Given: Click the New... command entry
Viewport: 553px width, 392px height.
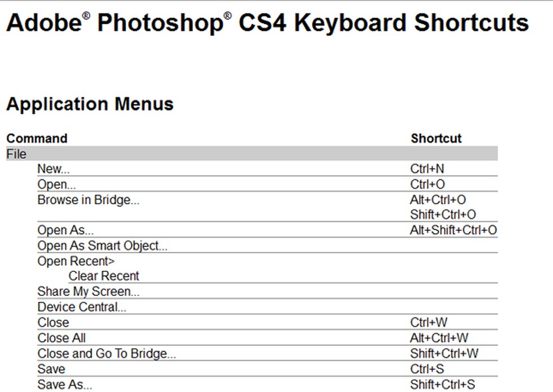Looking at the screenshot, I should click(53, 169).
